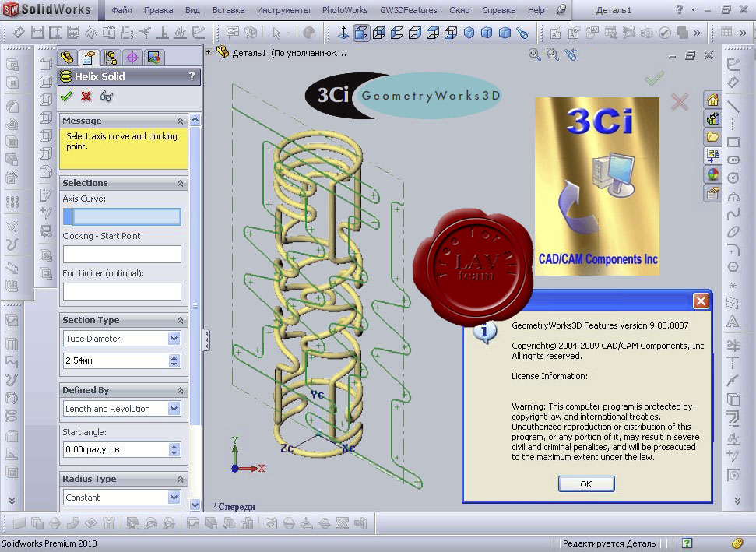Click confirmation corner green checkmark in viewport
The image size is (756, 552).
click(654, 78)
